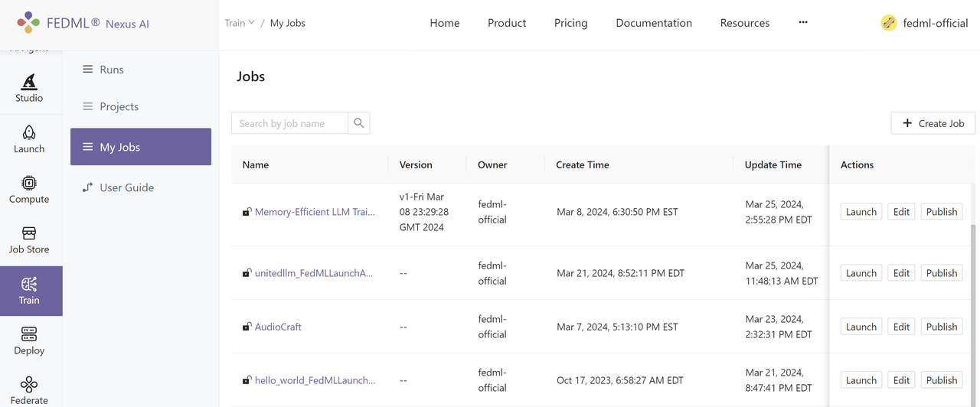This screenshot has height=407, width=980.
Task: Click the Name column header
Action: [x=256, y=164]
